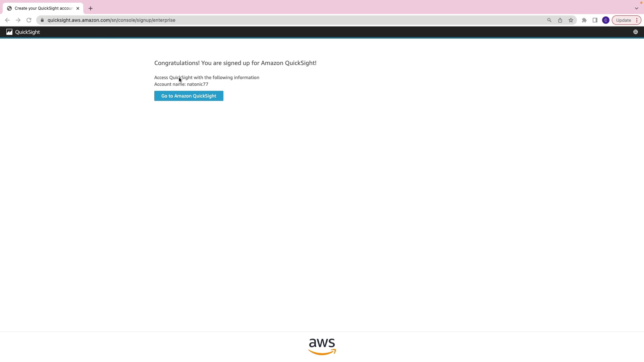Reload the current page

pyautogui.click(x=29, y=20)
